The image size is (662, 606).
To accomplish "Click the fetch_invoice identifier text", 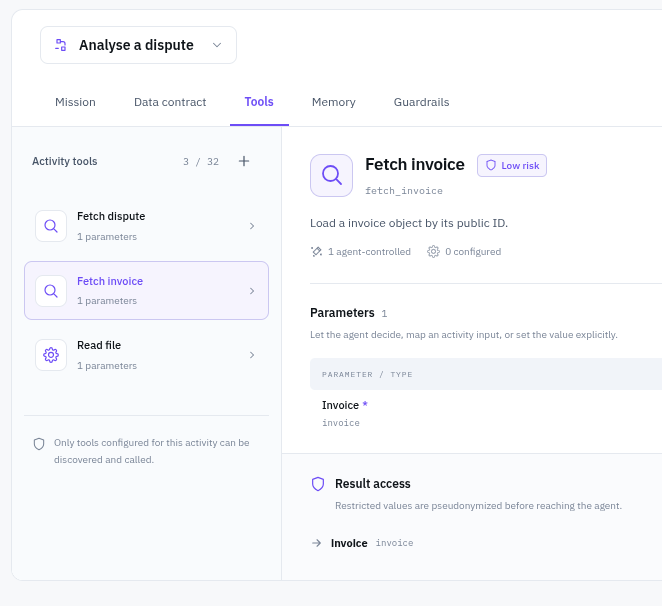I will click(404, 191).
